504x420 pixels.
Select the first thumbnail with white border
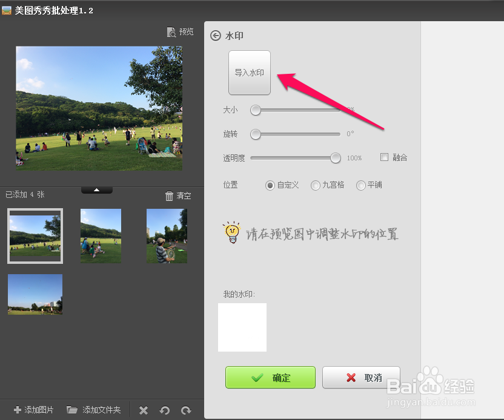pos(35,236)
